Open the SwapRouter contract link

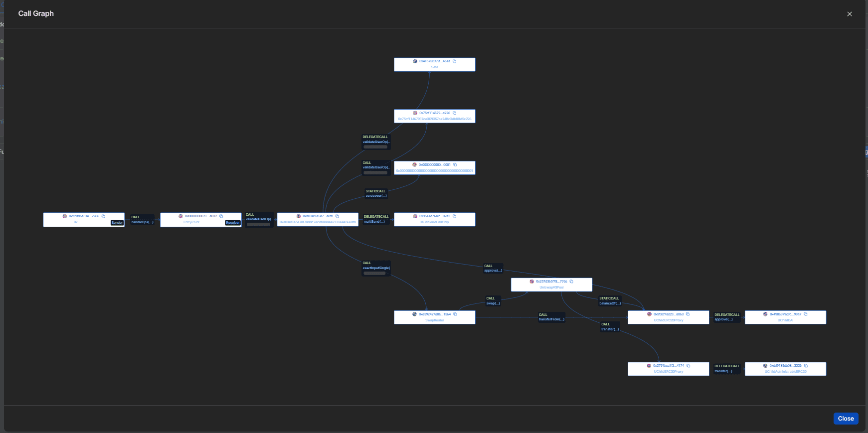click(x=434, y=320)
